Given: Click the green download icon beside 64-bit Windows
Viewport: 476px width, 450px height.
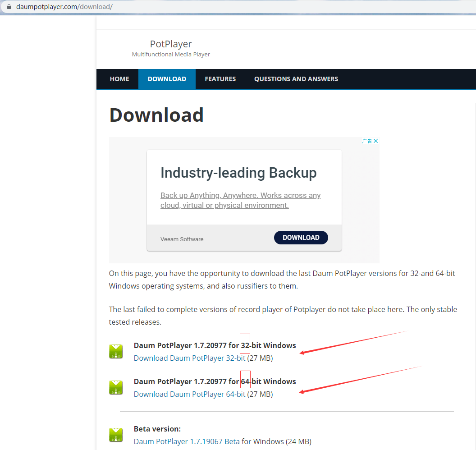Looking at the screenshot, I should [116, 387].
